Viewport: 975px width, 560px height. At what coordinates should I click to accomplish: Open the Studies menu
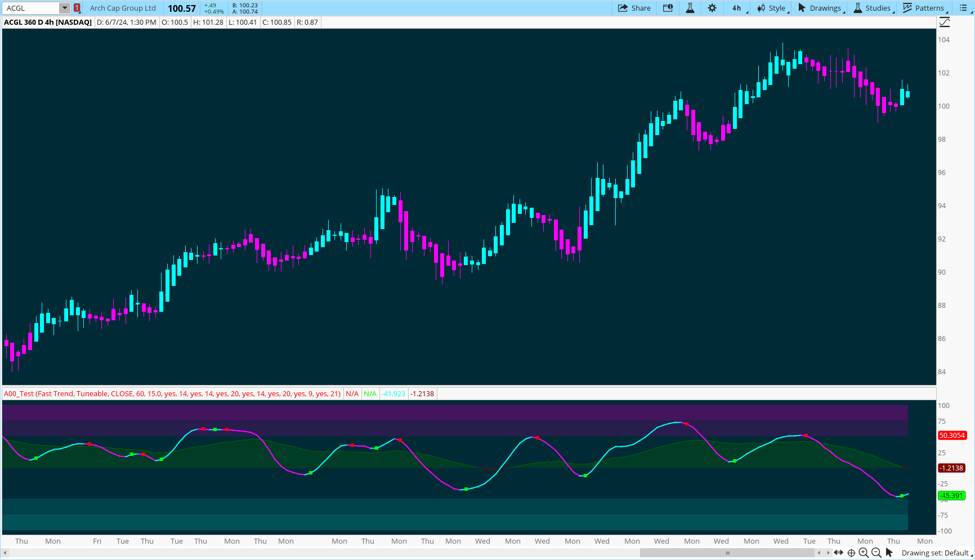pos(872,8)
